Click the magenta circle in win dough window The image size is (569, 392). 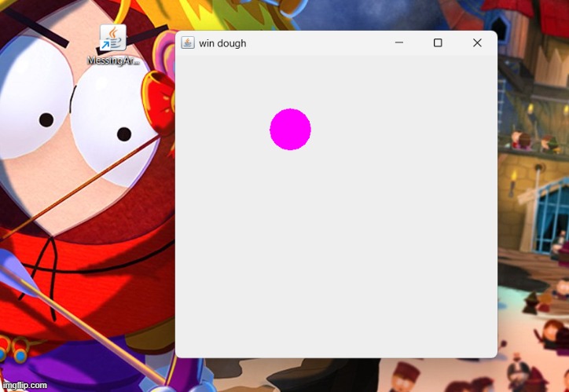[290, 129]
